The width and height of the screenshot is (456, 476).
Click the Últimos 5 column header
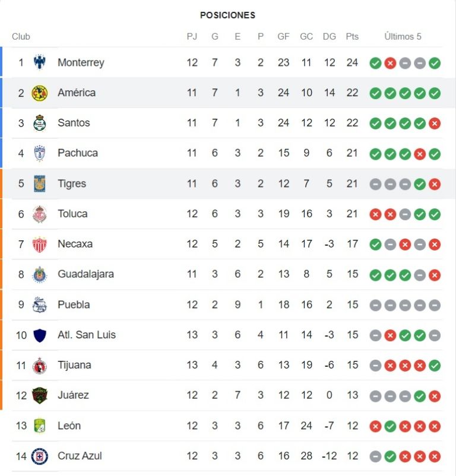403,36
